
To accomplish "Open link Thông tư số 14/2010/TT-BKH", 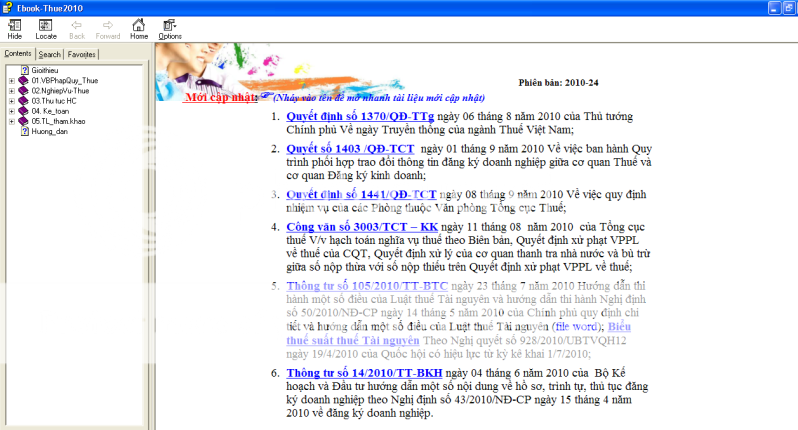I will tap(364, 373).
